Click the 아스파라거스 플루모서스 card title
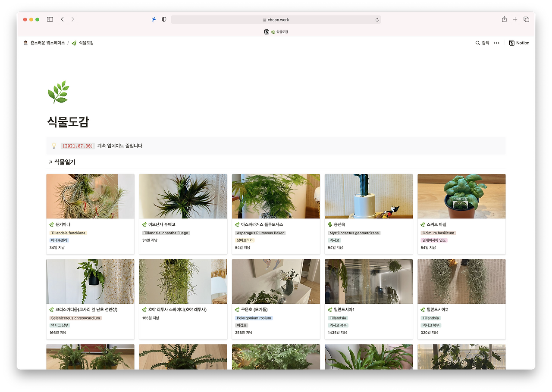The height and width of the screenshot is (392, 552). [x=262, y=224]
